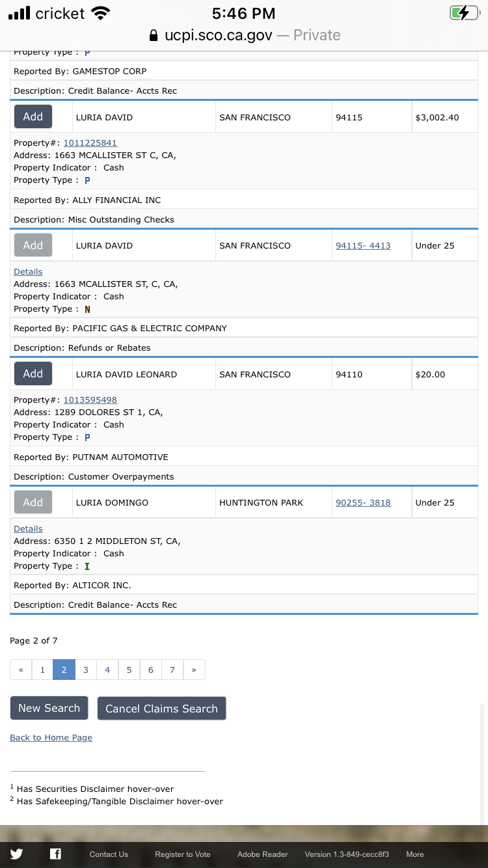The image size is (488, 868).
Task: Click Reported By: GAMESTOP CORP text
Action: (80, 71)
